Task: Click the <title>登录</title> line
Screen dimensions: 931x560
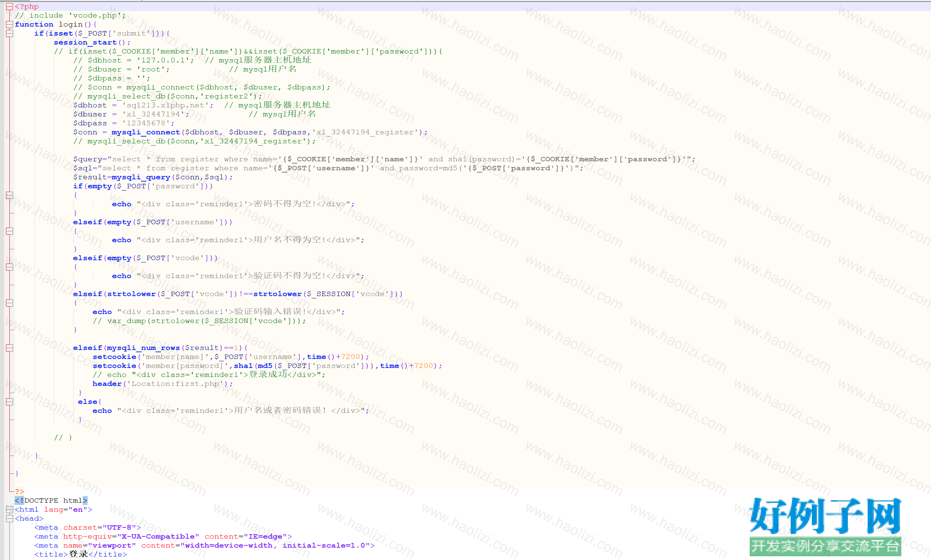Action: coord(81,554)
